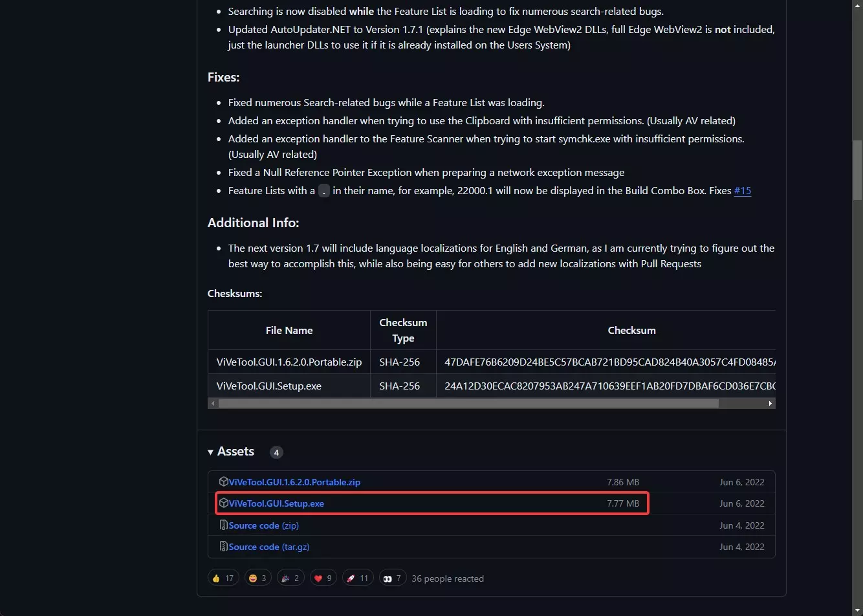
Task: Click the 7.77 MB file size
Action: tap(623, 503)
